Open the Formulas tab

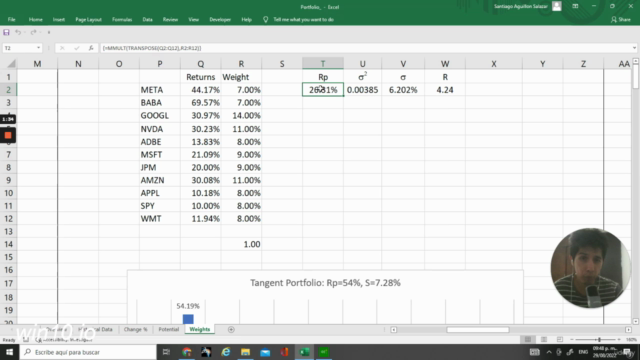coord(122,19)
